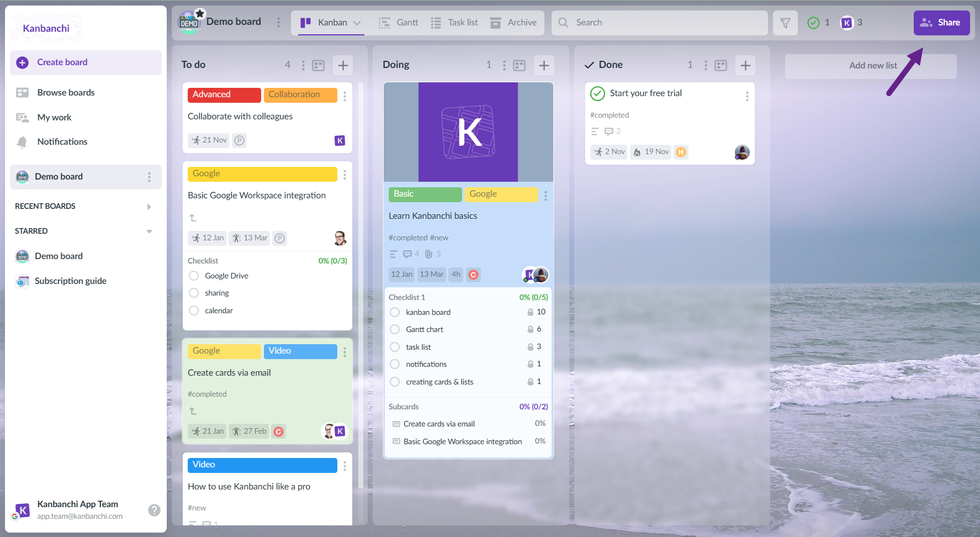The width and height of the screenshot is (980, 537).
Task: Check task list checklist item
Action: pos(395,347)
